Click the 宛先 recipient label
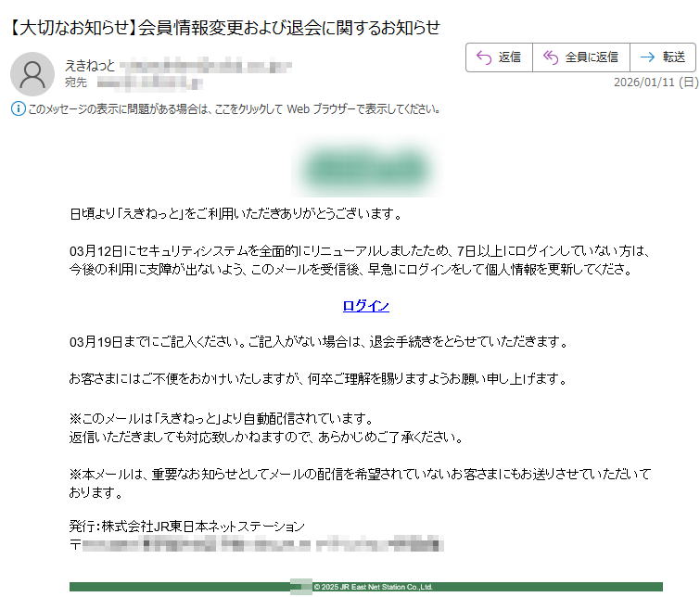 76,83
